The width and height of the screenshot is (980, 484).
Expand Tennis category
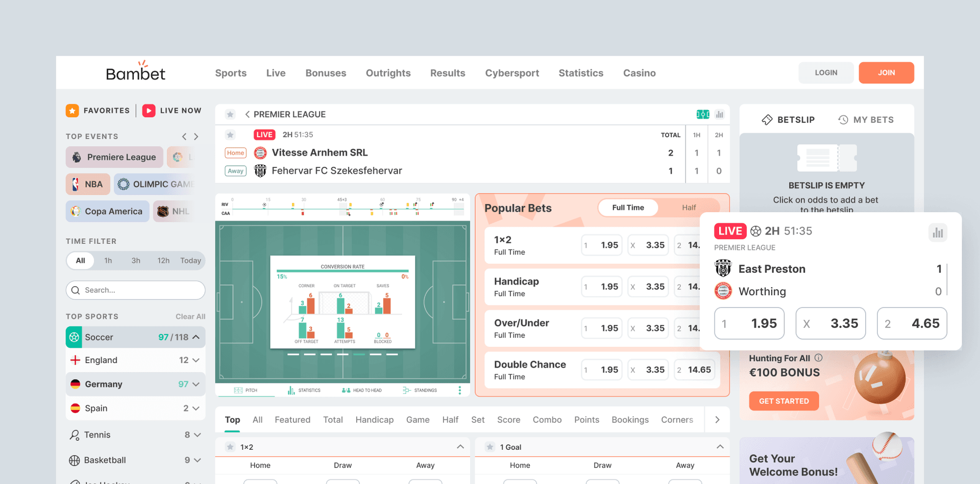pyautogui.click(x=198, y=435)
